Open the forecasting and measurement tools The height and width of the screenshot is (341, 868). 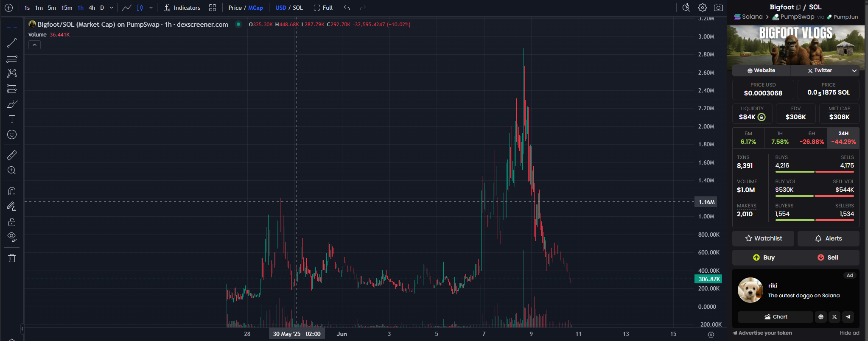pyautogui.click(x=12, y=89)
